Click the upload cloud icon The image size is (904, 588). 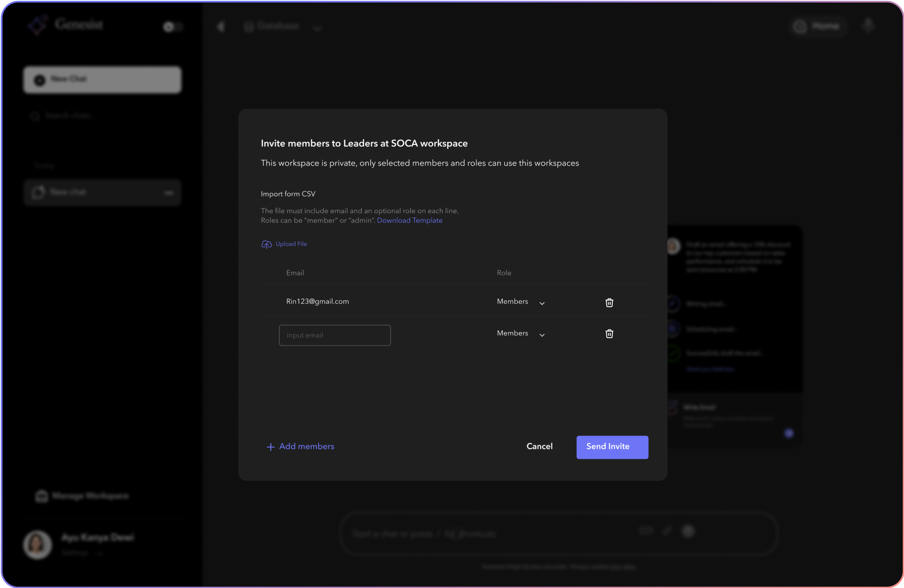point(266,244)
